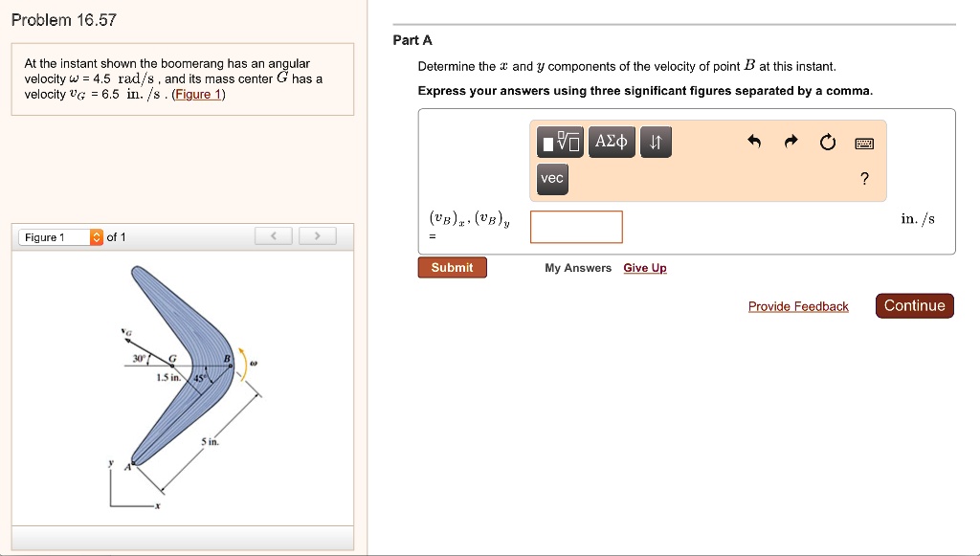Open the Greek symbols ΑΣΦ palette
Image resolution: width=980 pixels, height=556 pixels.
pos(612,141)
